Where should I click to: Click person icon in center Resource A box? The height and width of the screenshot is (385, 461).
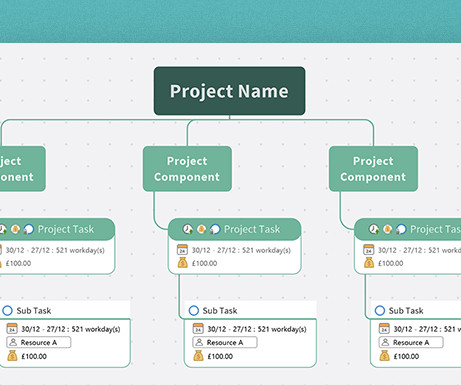pos(199,342)
